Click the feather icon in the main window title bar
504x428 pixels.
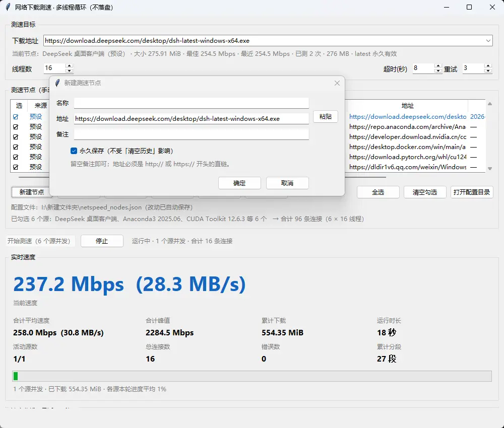coord(8,7)
